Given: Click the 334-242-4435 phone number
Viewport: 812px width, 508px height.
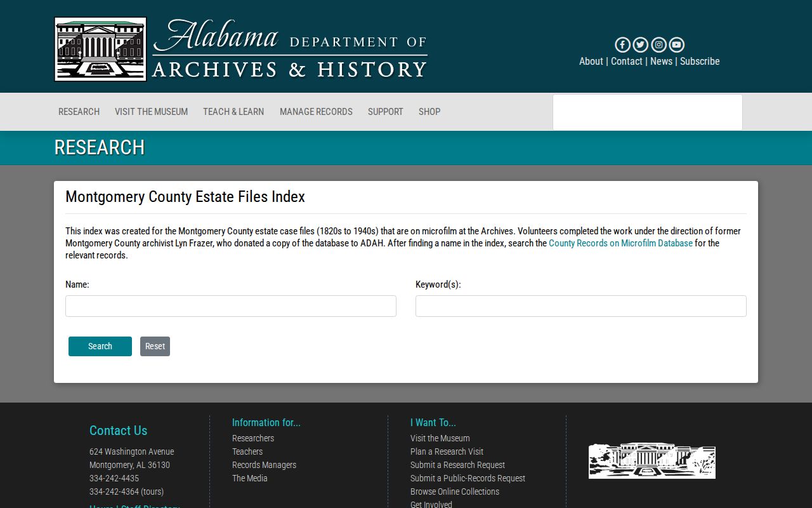Looking at the screenshot, I should (x=114, y=478).
